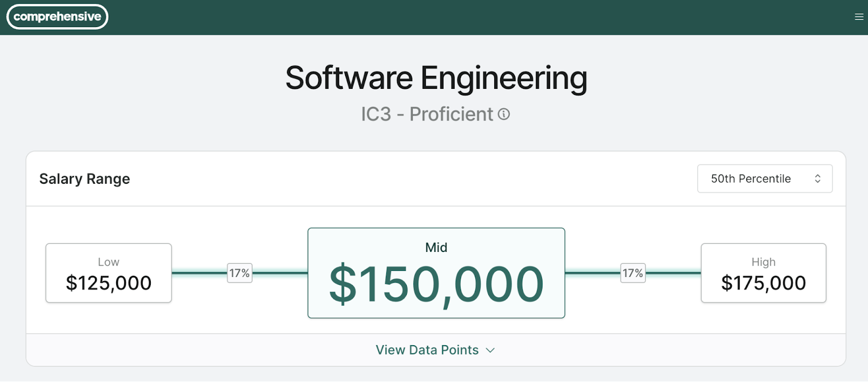Click the Mid salary card showing $150,000
Screen dimensions: 868x382
pyautogui.click(x=436, y=273)
